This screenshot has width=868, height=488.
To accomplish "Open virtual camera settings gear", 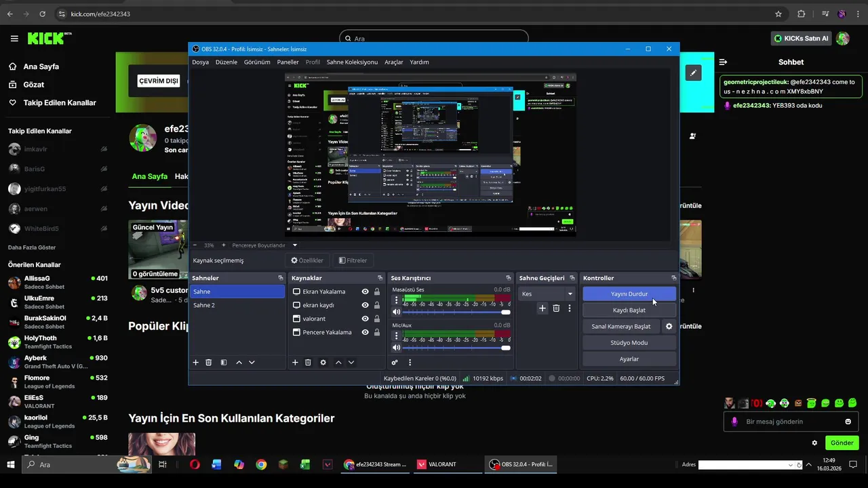I will tap(669, 326).
